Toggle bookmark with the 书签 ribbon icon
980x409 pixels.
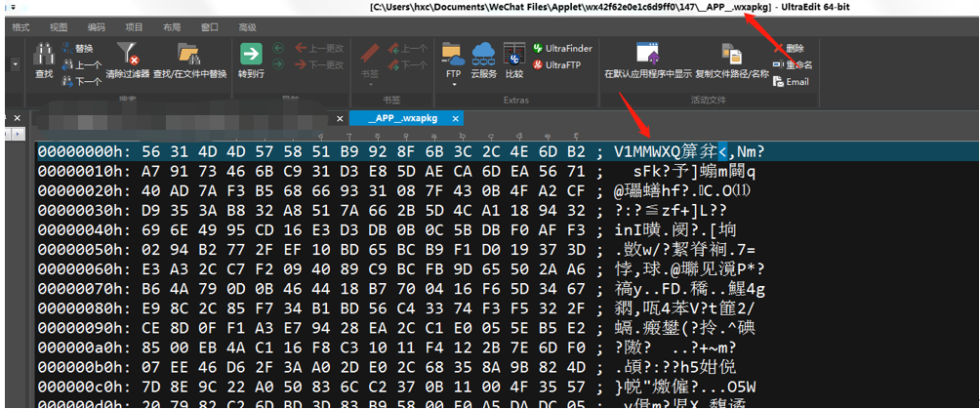(x=370, y=54)
